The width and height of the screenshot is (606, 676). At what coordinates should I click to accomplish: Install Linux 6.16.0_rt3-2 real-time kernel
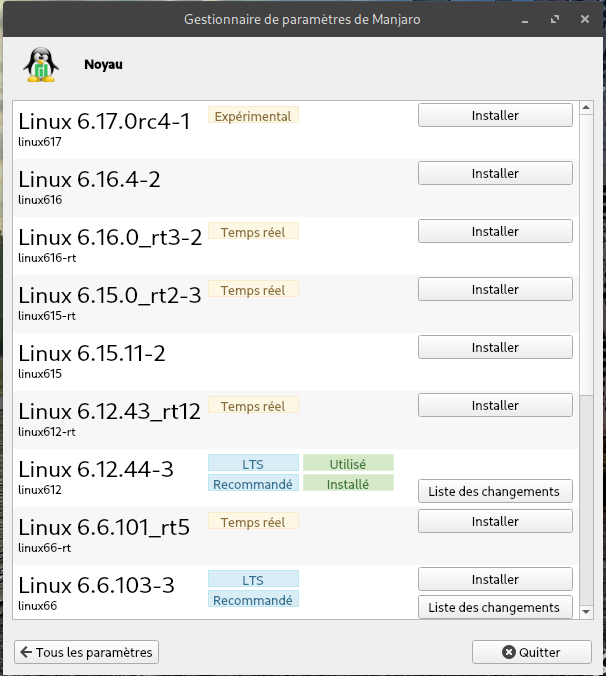(495, 231)
